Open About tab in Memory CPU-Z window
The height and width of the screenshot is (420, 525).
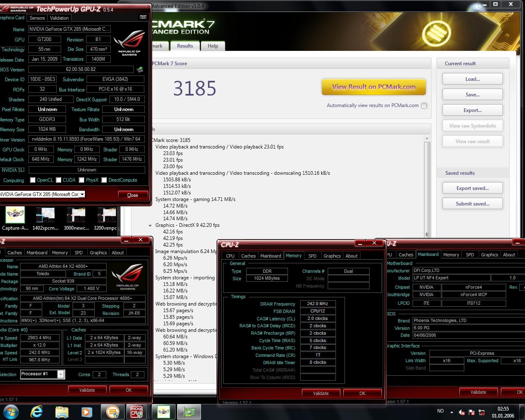click(x=352, y=256)
